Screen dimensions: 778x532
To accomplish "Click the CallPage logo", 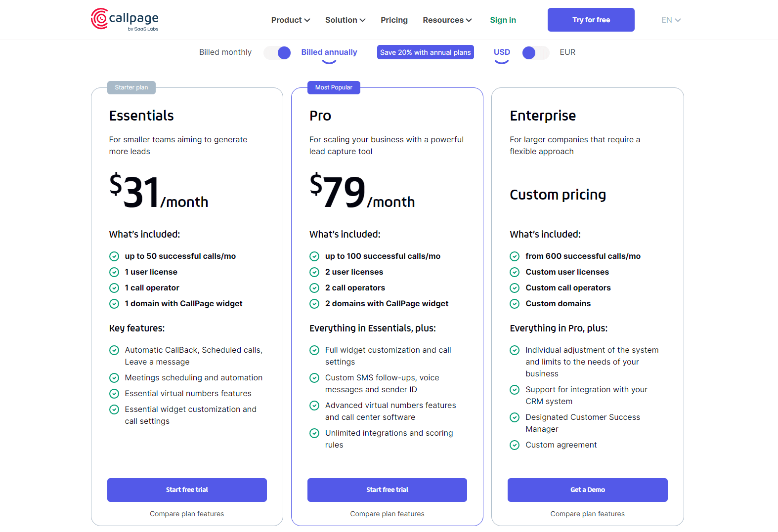I will (x=124, y=20).
